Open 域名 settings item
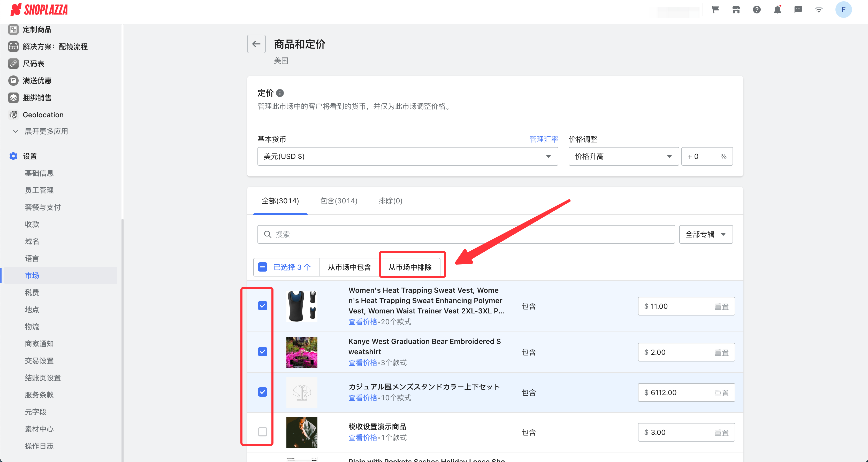 pyautogui.click(x=32, y=241)
